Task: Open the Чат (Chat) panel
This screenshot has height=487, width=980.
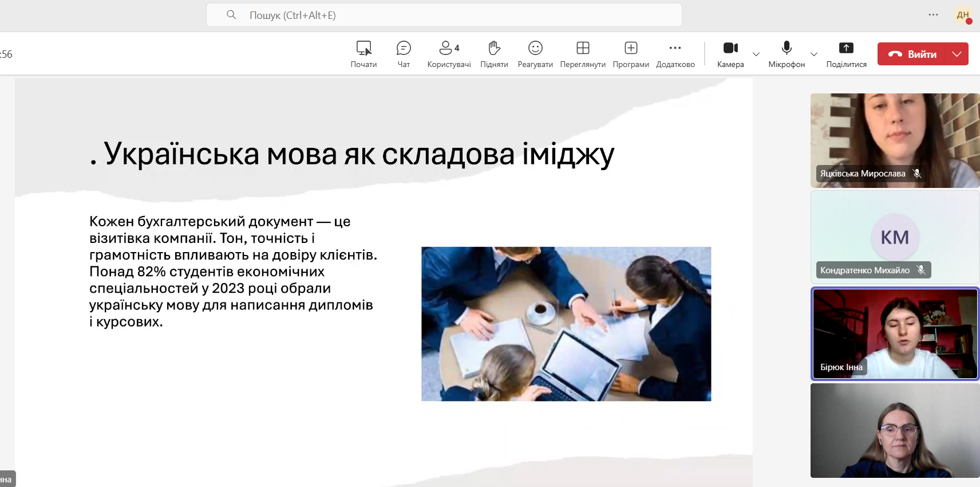Action: [404, 54]
